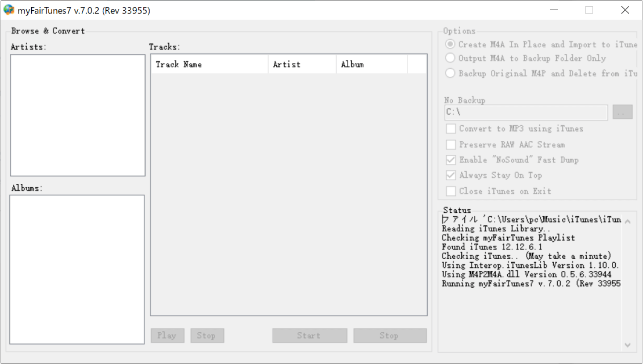Close the myFairTunes7 window
The image size is (643, 364).
coord(625,10)
